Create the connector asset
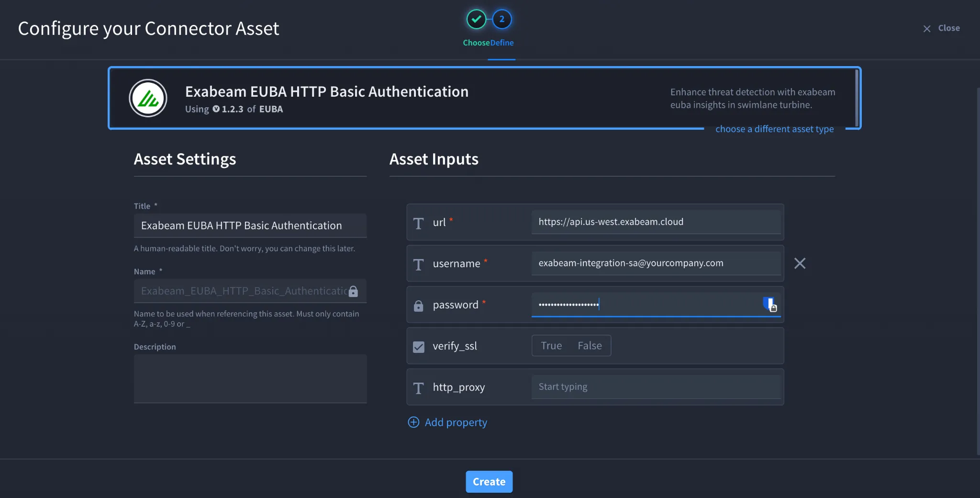This screenshot has width=980, height=498. click(x=489, y=482)
